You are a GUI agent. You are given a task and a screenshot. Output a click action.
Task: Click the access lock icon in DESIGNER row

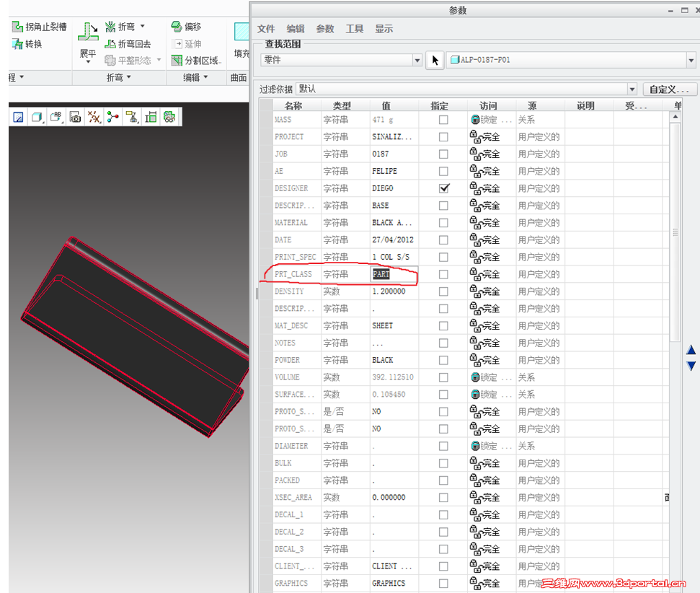point(476,188)
